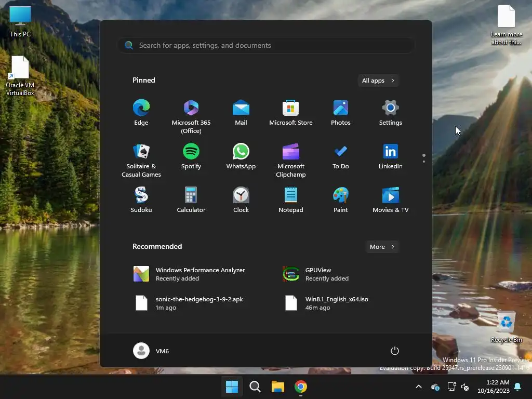Open network status tray icon
The height and width of the screenshot is (399, 532).
tap(451, 387)
